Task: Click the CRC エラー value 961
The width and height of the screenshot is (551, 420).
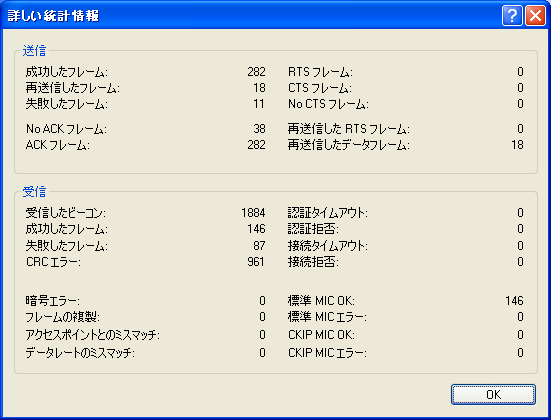Action: 256,261
